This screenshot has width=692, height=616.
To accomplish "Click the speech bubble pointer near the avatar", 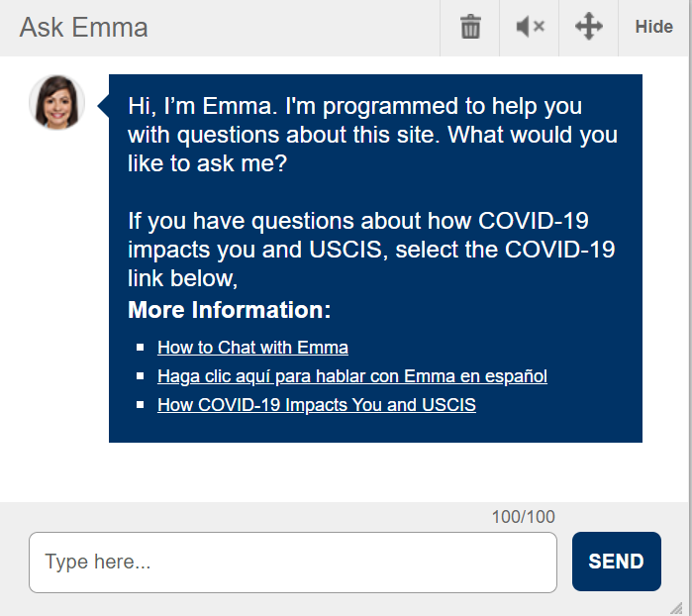I will click(103, 105).
